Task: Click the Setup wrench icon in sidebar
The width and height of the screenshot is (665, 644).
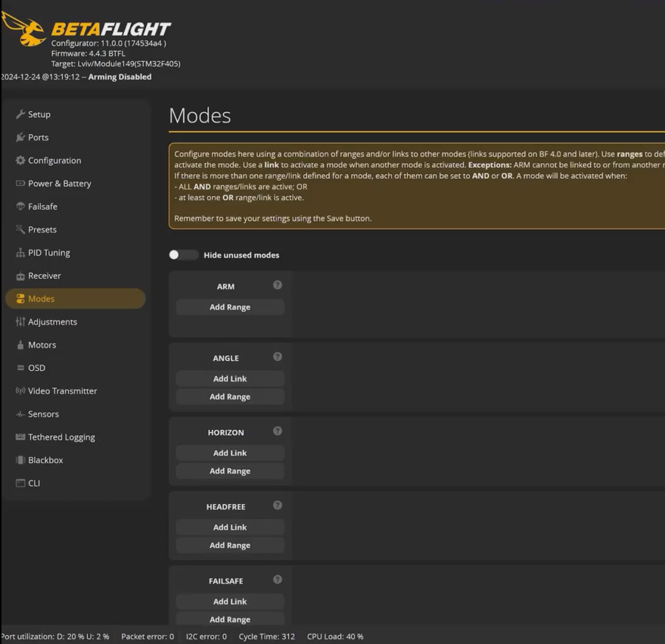Action: tap(20, 114)
